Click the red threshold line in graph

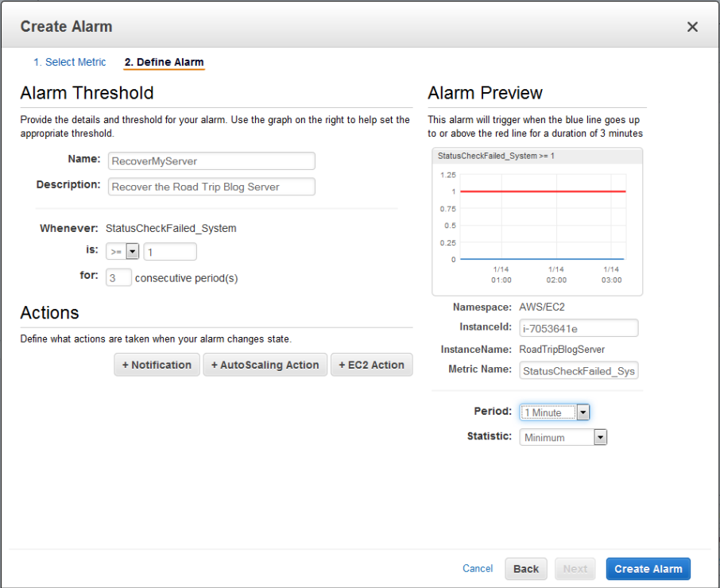[x=532, y=191]
